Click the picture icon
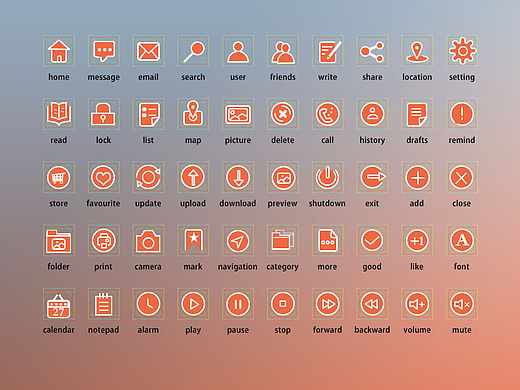 (238, 114)
